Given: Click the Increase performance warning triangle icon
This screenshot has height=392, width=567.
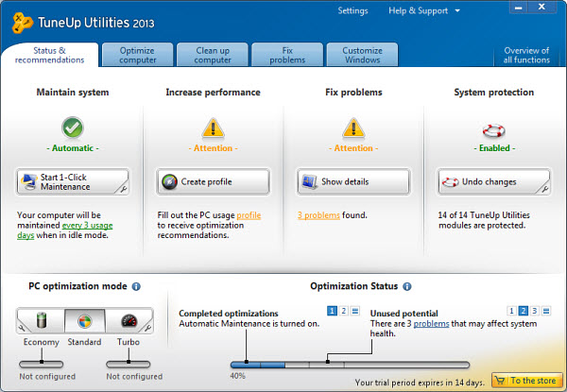Looking at the screenshot, I should tap(214, 128).
